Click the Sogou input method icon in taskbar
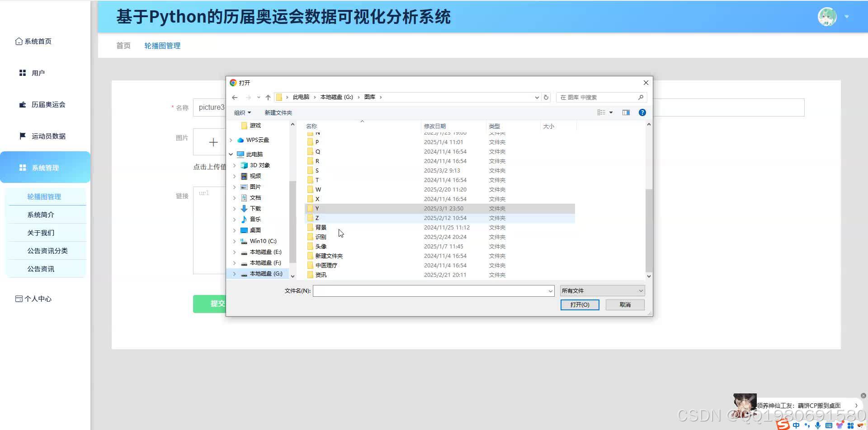 [783, 425]
